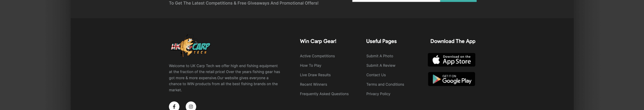Click the Get it on Google Play badge
Image resolution: width=644 pixels, height=110 pixels.
pyautogui.click(x=451, y=79)
